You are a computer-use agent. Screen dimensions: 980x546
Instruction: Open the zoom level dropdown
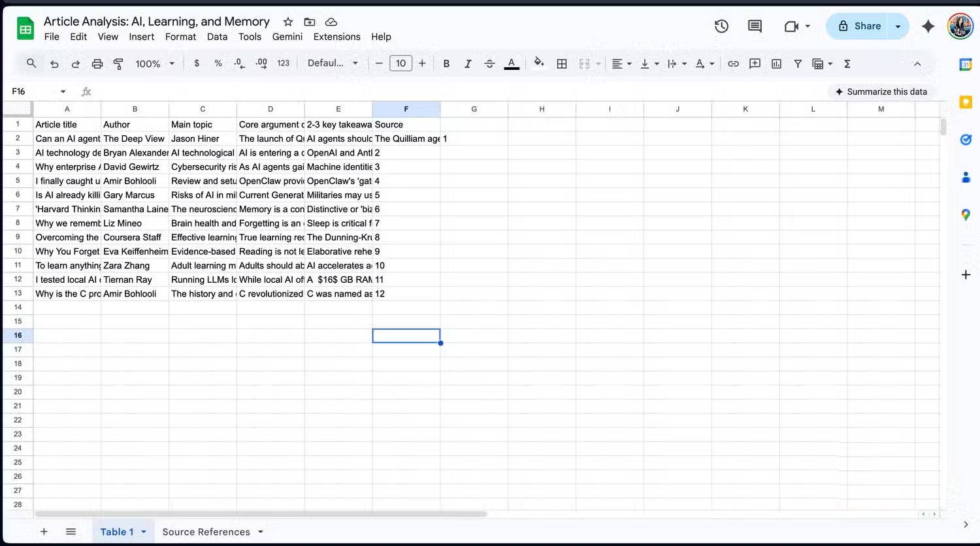click(155, 63)
